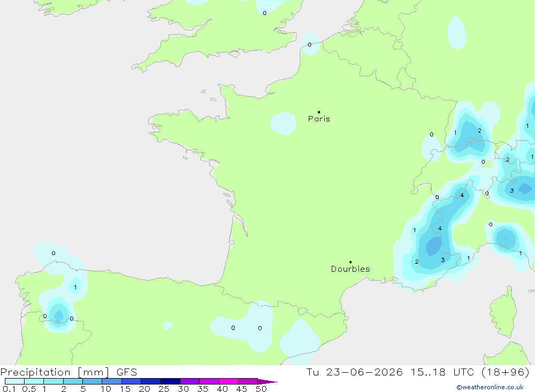The image size is (535, 392).
Task: Pick the 45–50 mm legend swatch
Action: 248,381
